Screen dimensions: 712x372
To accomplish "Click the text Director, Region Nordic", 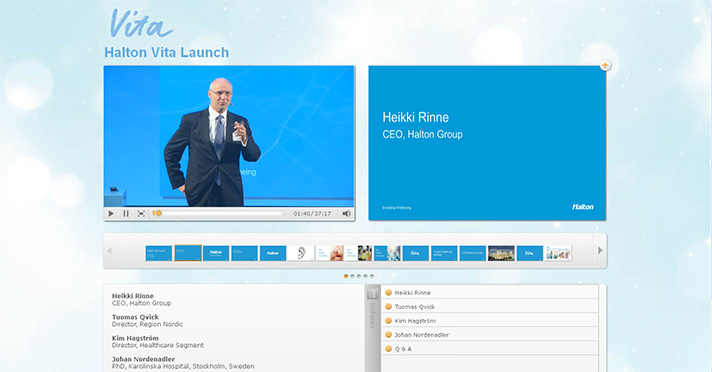I will coord(147,324).
